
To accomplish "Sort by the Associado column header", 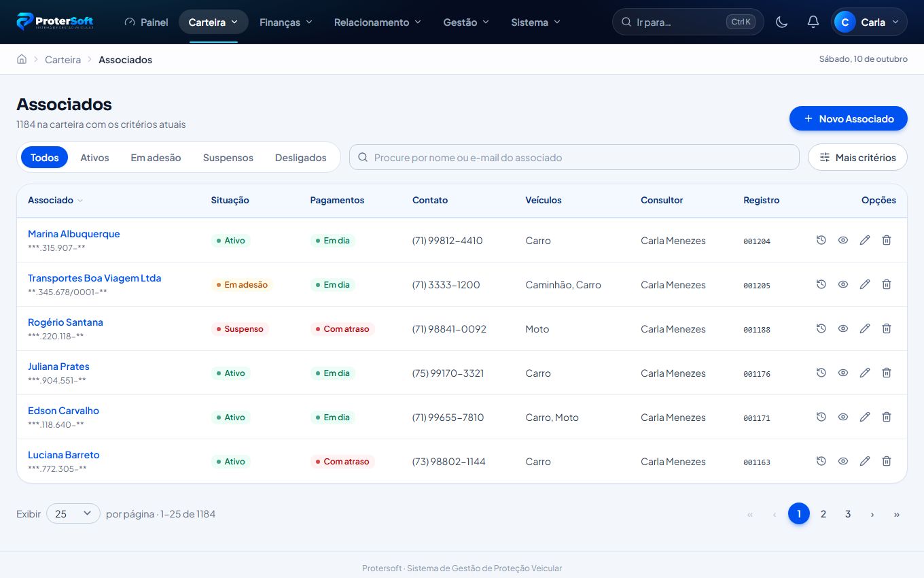I will point(55,200).
